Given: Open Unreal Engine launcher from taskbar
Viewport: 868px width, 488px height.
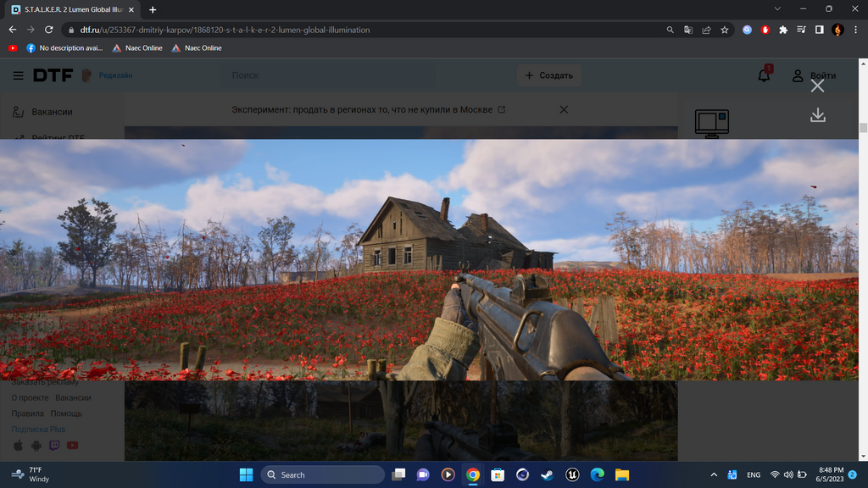Looking at the screenshot, I should coord(572,474).
